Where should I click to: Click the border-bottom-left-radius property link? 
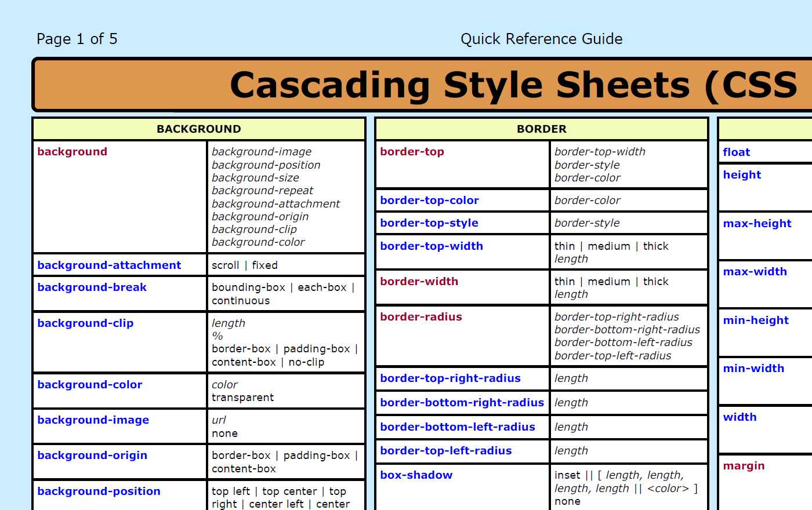pos(458,427)
